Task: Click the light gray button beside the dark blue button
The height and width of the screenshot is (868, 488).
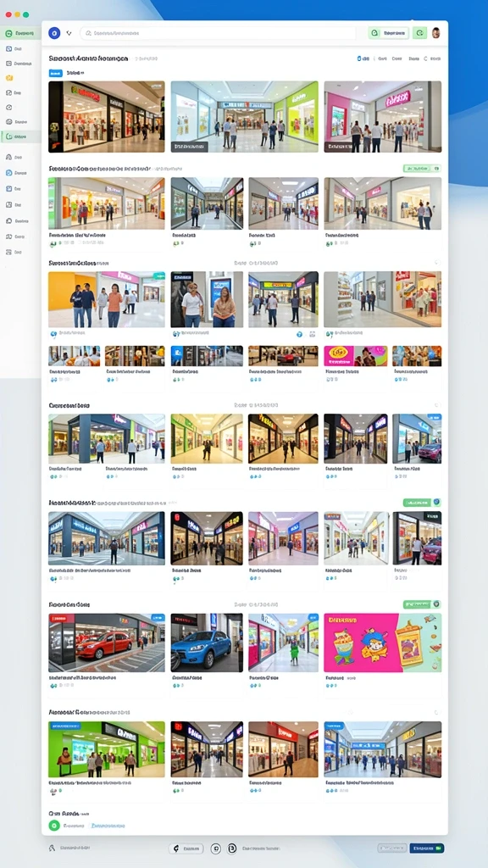Action: 392,848
